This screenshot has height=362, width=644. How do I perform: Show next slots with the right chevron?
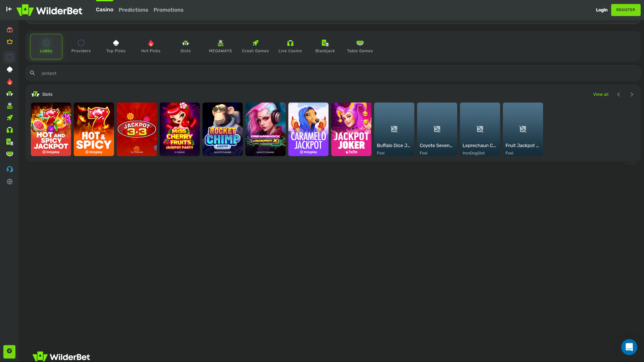click(x=632, y=95)
